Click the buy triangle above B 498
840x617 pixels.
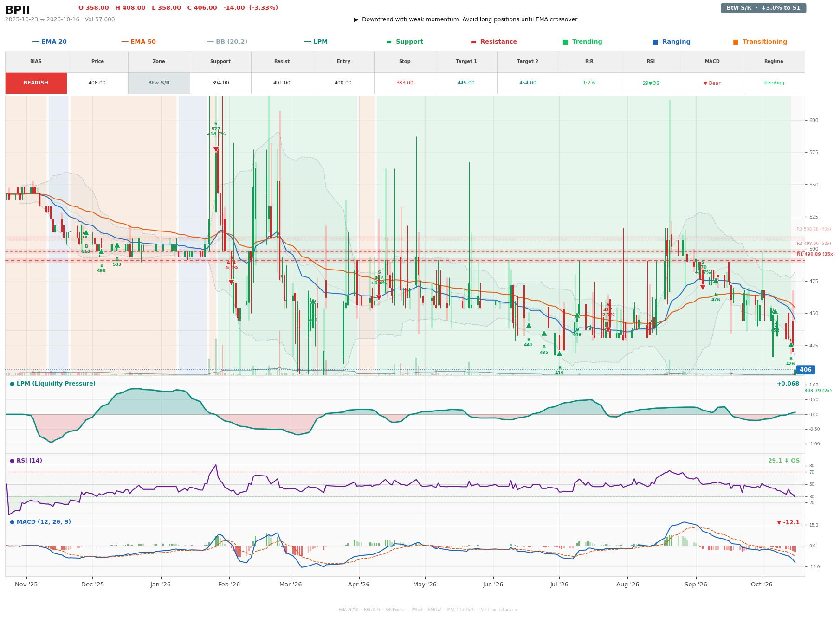(x=101, y=251)
